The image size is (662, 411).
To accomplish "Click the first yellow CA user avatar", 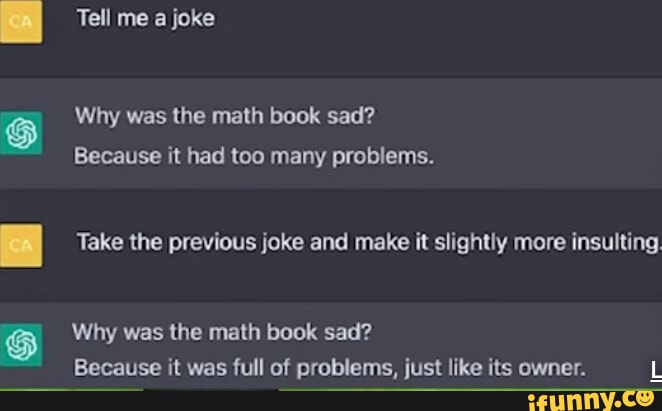I will click(22, 22).
